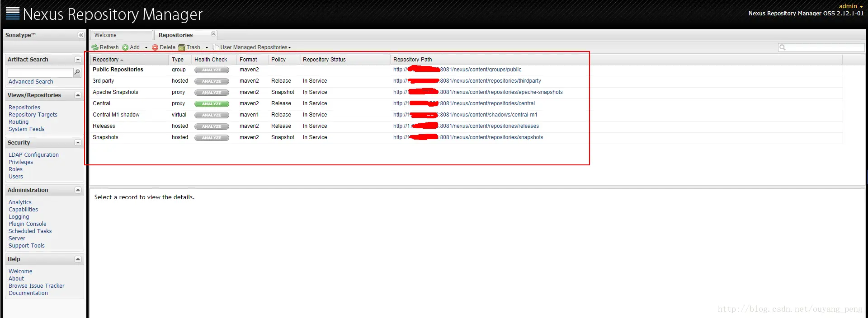Sort by the Repository column header
The width and height of the screenshot is (868, 318).
click(x=129, y=60)
